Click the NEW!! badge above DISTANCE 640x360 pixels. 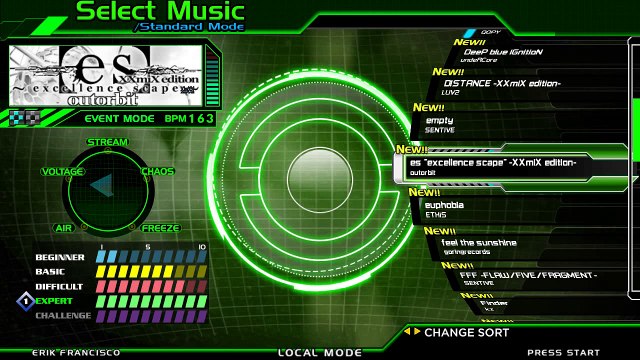(x=448, y=72)
